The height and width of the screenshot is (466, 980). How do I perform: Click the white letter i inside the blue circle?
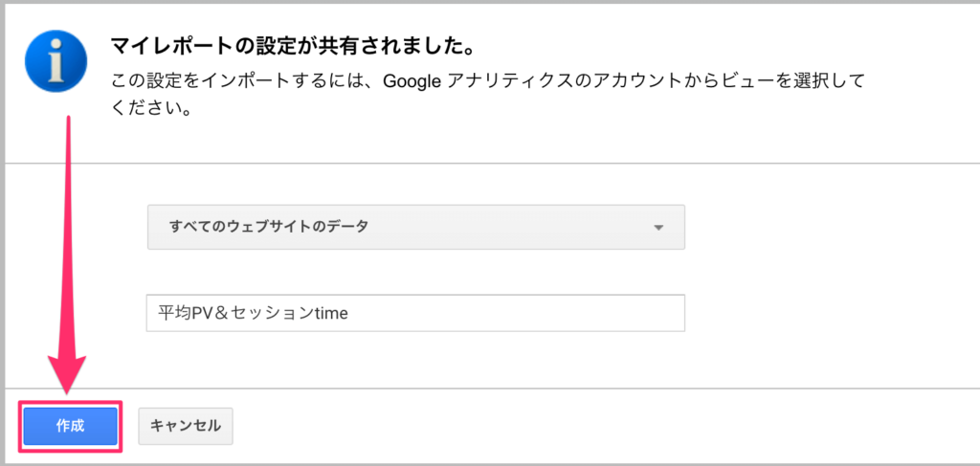(56, 61)
